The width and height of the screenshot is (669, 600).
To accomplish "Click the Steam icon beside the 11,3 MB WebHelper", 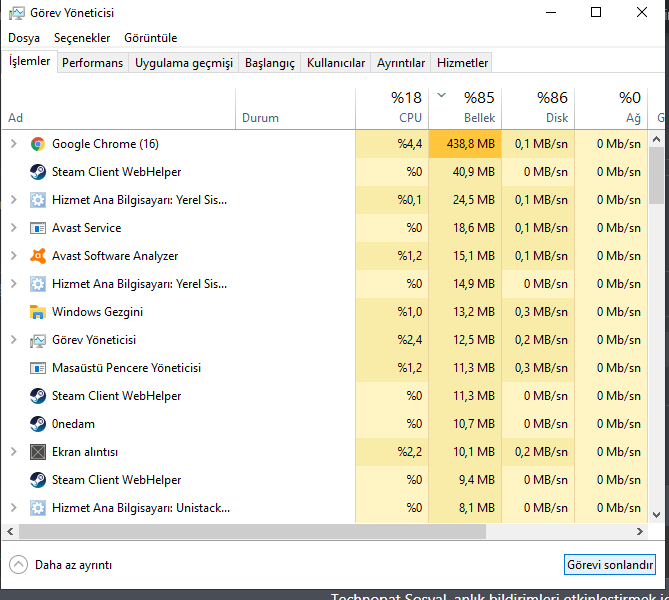I will click(x=38, y=396).
